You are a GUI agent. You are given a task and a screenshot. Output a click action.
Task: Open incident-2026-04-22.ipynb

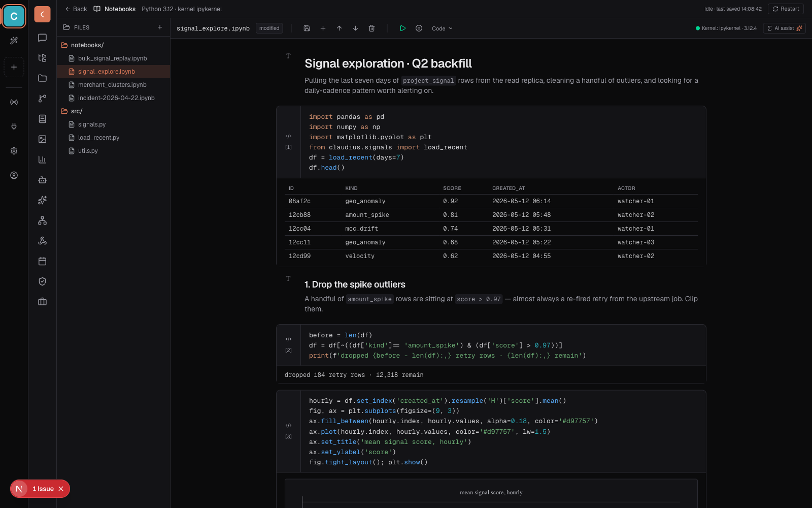(x=113, y=98)
